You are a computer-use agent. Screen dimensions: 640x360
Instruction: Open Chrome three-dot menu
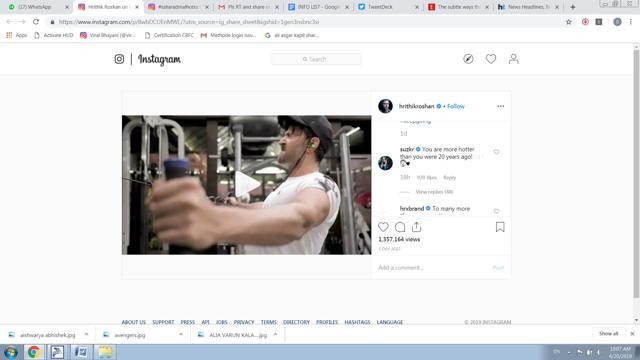click(x=631, y=22)
